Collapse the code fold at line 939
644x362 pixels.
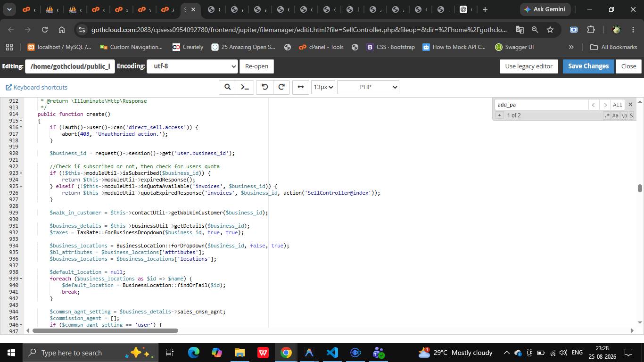click(x=21, y=279)
